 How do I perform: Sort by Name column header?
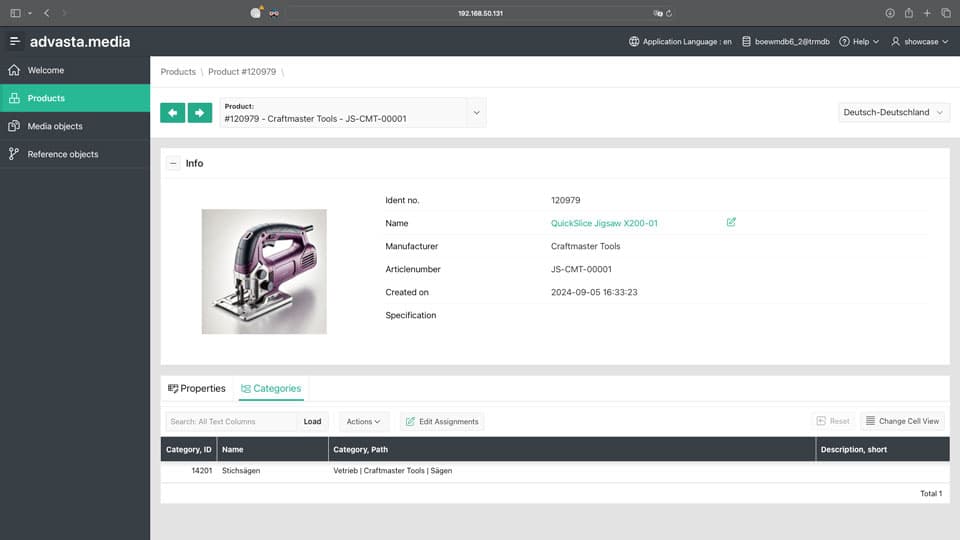tap(272, 449)
